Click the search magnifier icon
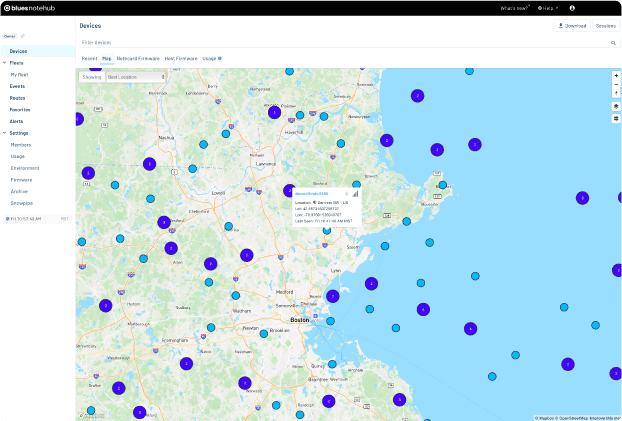 click(614, 44)
